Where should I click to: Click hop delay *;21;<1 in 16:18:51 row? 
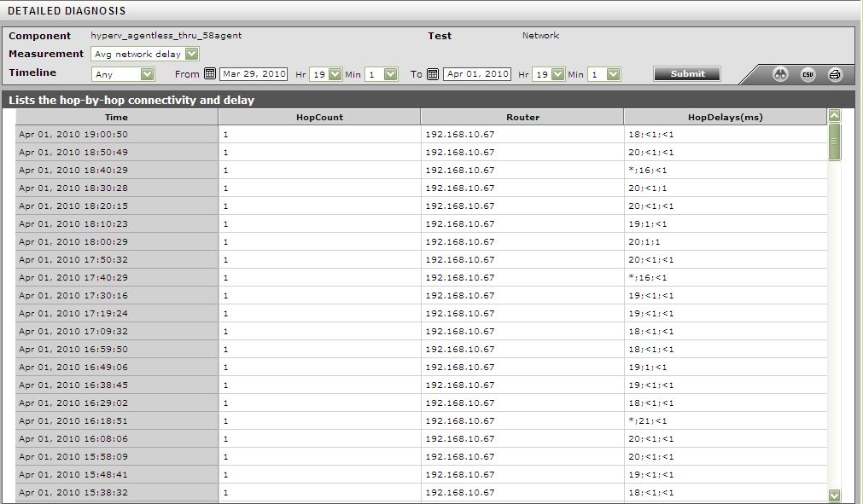[647, 421]
